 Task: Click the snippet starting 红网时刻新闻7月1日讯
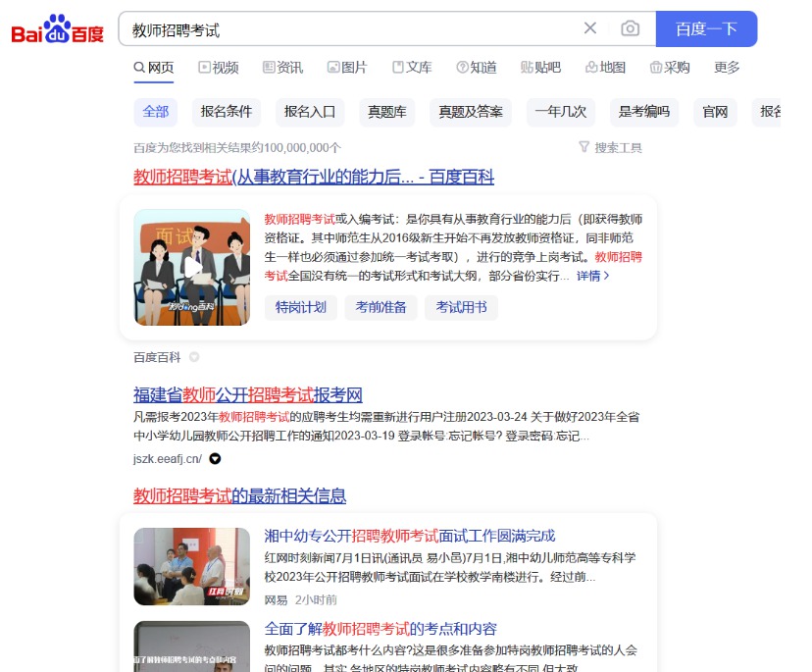tap(450, 567)
